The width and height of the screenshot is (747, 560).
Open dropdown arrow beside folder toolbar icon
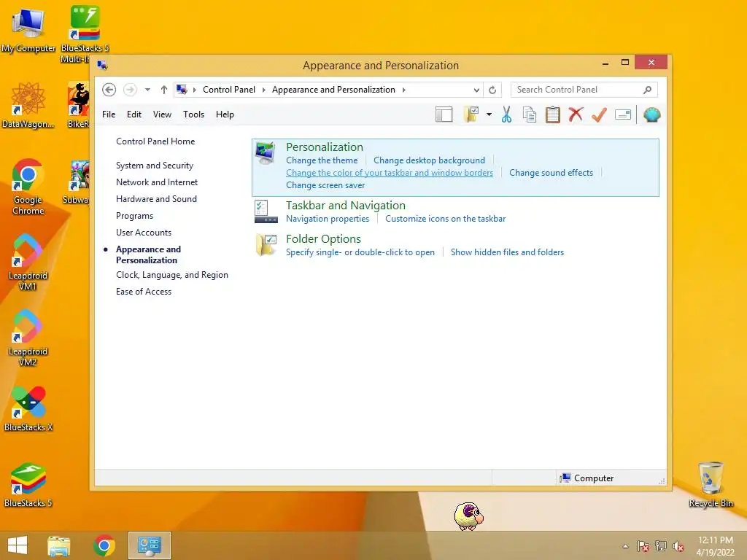click(x=489, y=114)
